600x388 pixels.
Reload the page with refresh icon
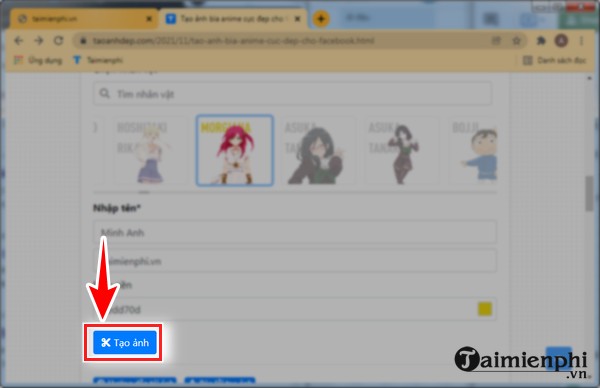coord(59,41)
